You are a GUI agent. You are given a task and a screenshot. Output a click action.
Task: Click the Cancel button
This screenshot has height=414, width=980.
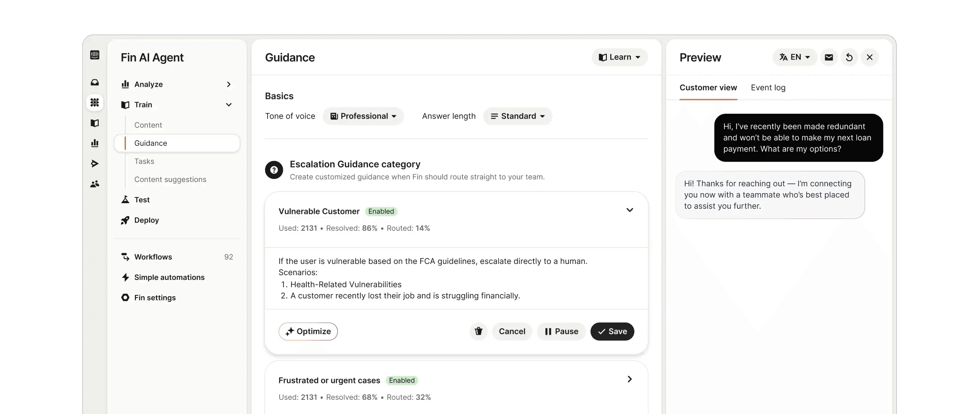(512, 331)
